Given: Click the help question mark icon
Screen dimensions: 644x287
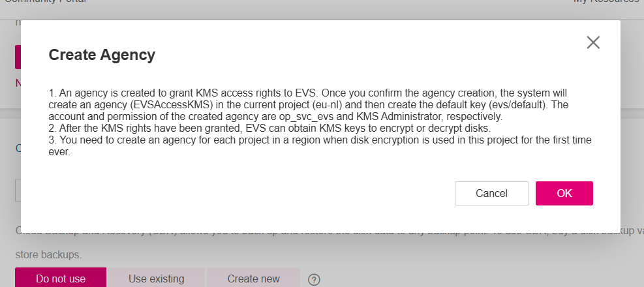Looking at the screenshot, I should tap(314, 280).
